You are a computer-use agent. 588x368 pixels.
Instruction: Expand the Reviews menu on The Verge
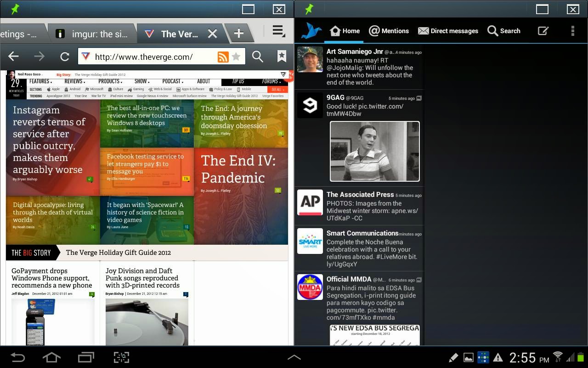coord(75,81)
